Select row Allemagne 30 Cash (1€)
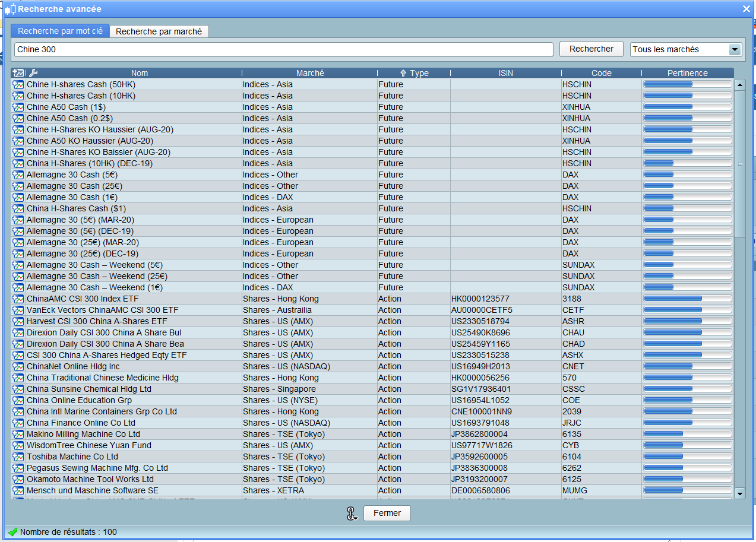Viewport: 756px width, 542px height. click(372, 197)
